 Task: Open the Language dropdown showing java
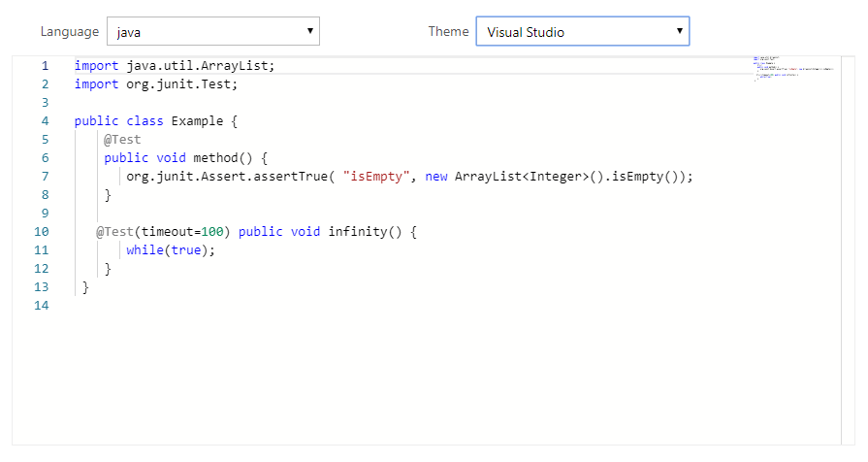pos(212,31)
